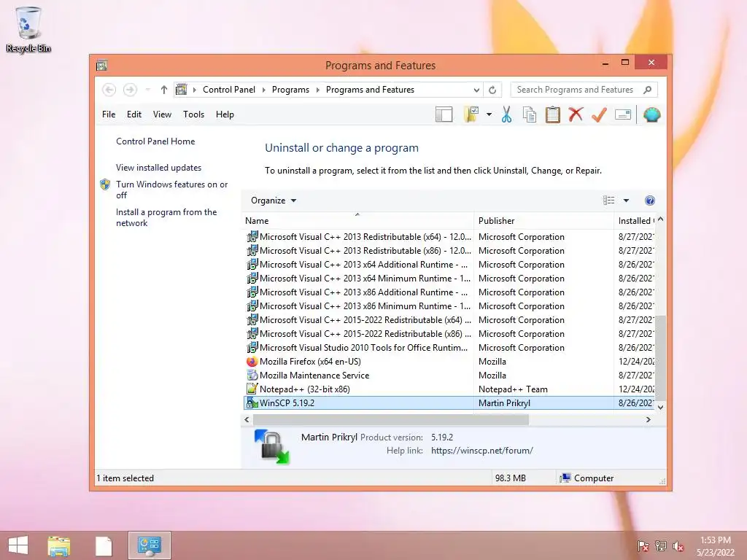Click the red X Delete toolbar icon

576,114
